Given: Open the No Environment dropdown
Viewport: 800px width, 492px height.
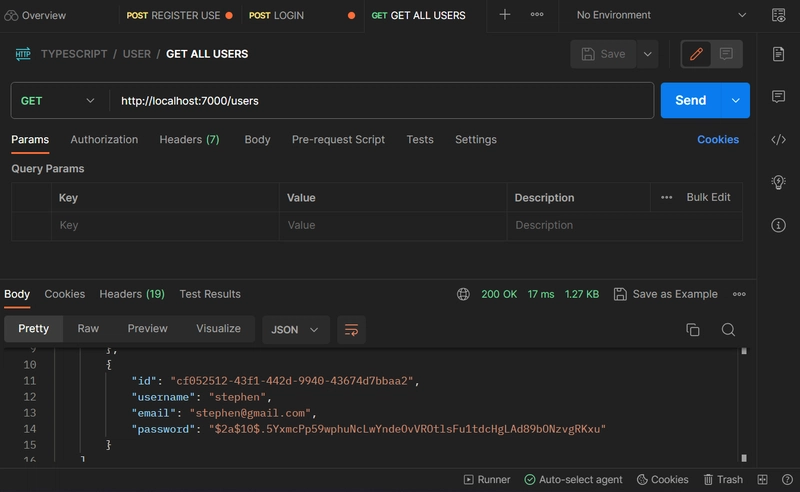Looking at the screenshot, I should [x=661, y=15].
